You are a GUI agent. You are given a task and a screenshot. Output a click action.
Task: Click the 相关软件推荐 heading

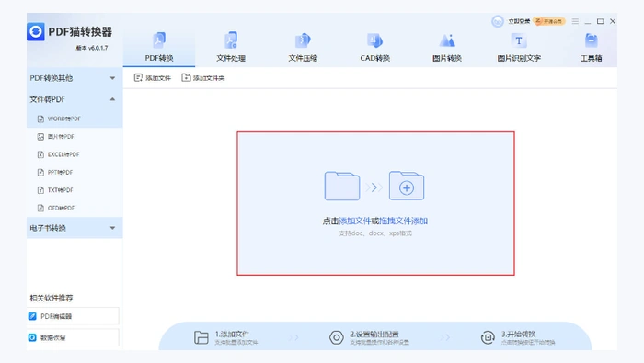[52, 298]
